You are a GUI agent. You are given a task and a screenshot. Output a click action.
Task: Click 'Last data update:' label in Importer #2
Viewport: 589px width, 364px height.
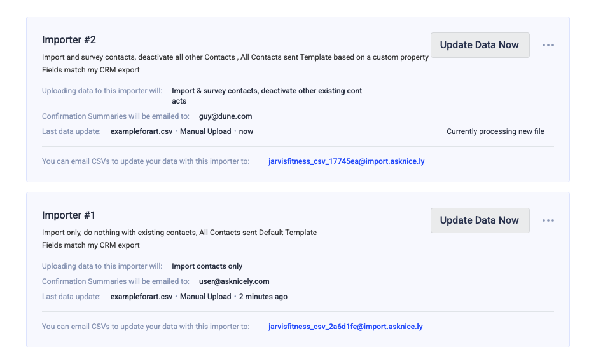pyautogui.click(x=71, y=131)
